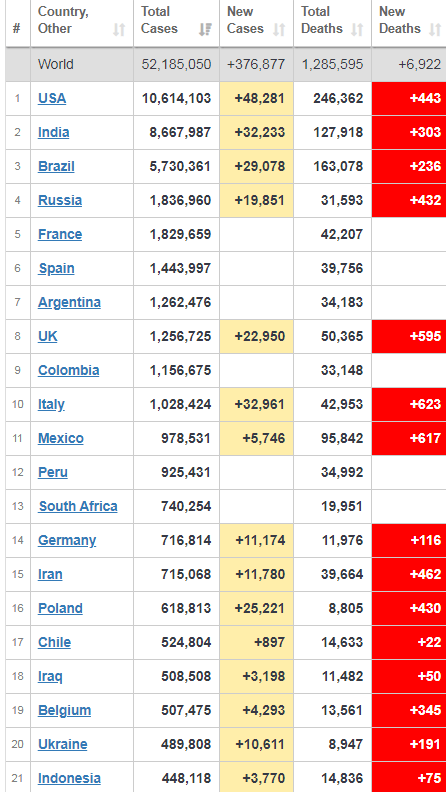Viewport: 446px width, 792px height.
Task: Select the World summary row
Action: [226, 65]
